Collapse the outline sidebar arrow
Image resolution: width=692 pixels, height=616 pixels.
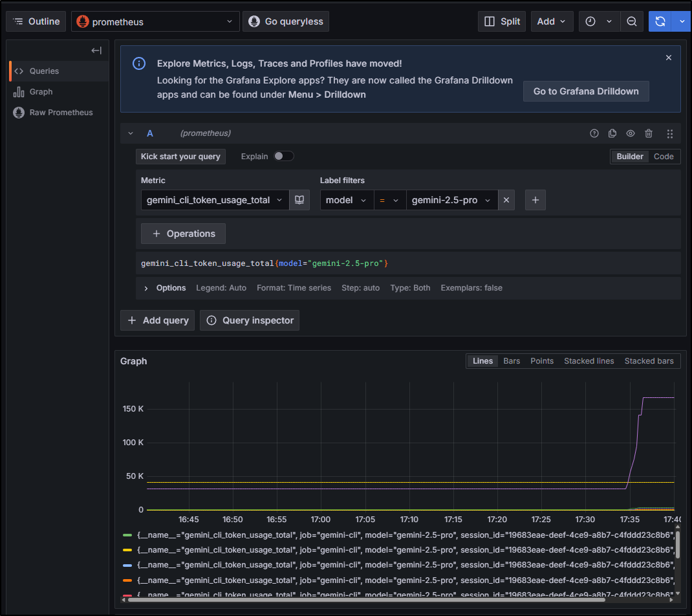tap(96, 50)
